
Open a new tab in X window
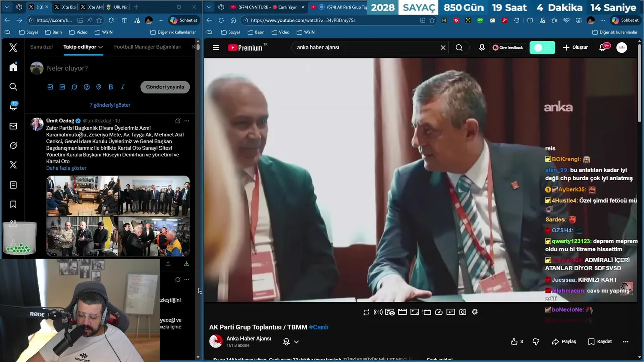tap(136, 7)
